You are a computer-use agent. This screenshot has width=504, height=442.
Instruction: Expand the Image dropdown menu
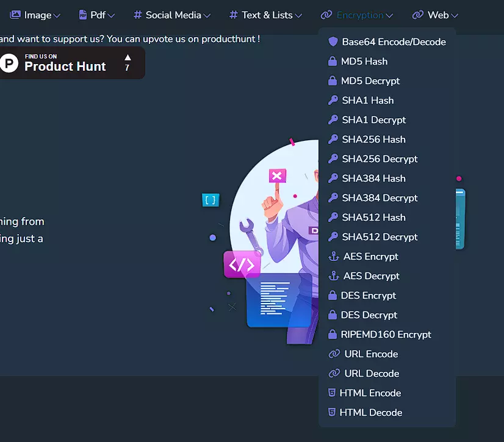pos(35,15)
